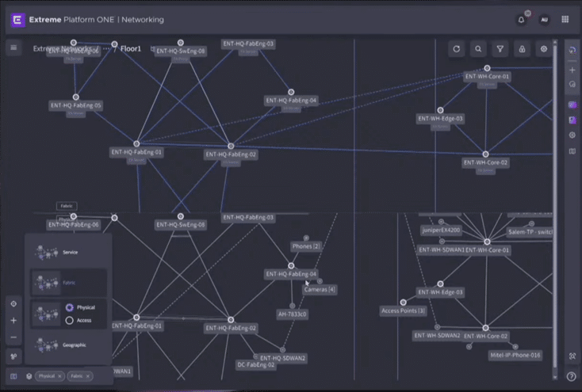Click the Access Points [3] group label
This screenshot has width=582, height=392.
403,310
